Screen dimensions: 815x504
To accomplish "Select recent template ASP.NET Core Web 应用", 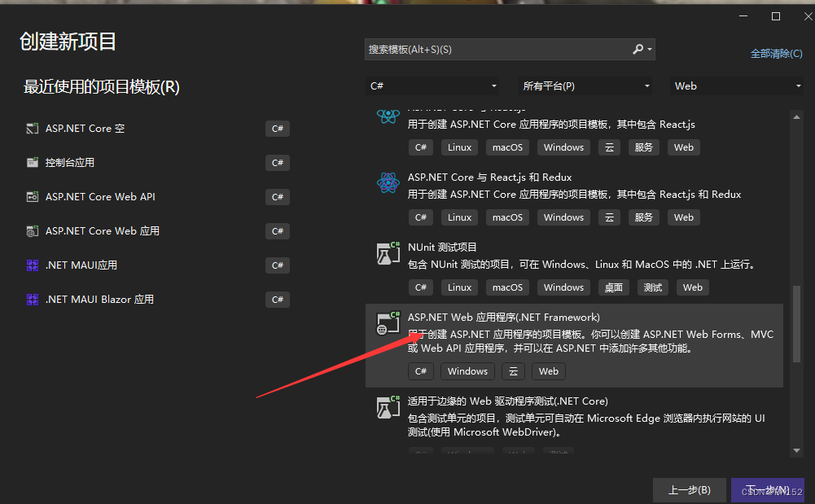I will click(x=157, y=231).
